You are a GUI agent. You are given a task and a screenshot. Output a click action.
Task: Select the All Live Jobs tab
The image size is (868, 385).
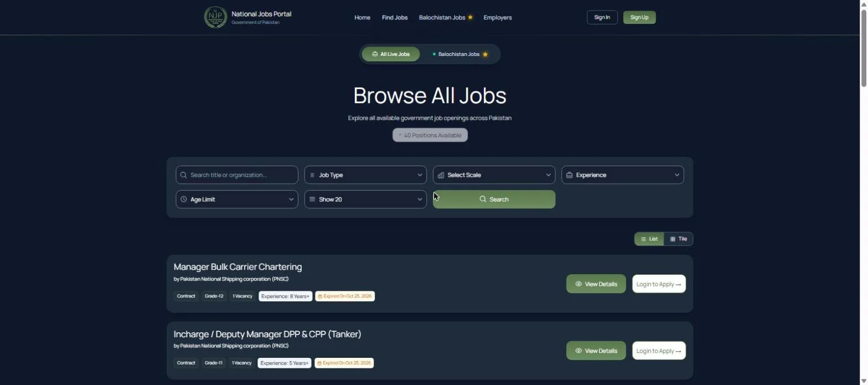tap(391, 54)
